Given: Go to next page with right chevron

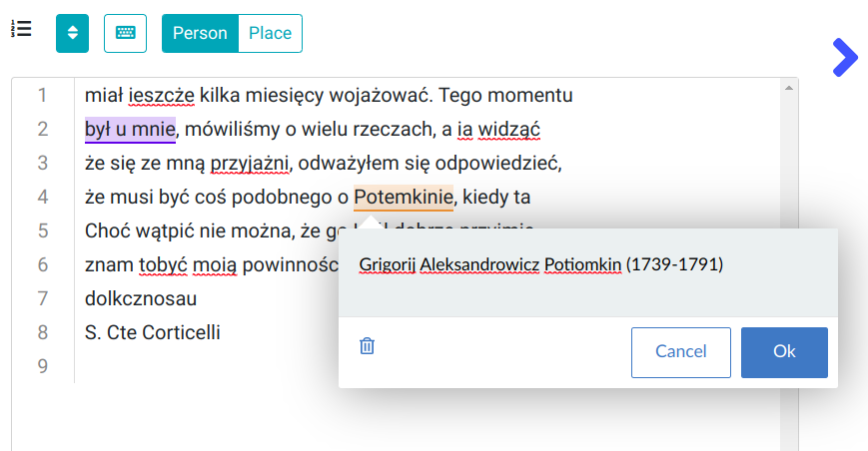Looking at the screenshot, I should point(844,58).
